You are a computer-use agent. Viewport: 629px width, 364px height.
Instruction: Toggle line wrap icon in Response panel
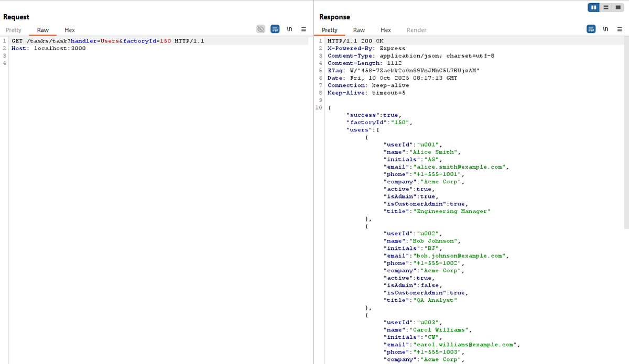tap(591, 29)
